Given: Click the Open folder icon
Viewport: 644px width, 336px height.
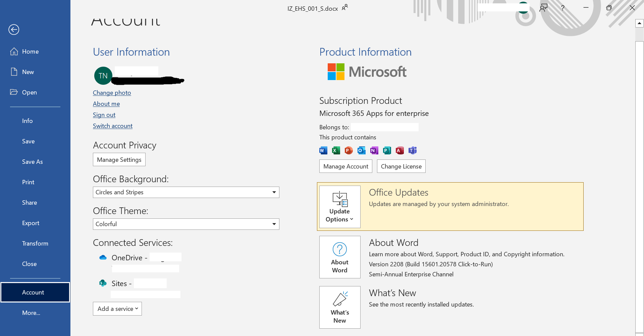Looking at the screenshot, I should 14,92.
